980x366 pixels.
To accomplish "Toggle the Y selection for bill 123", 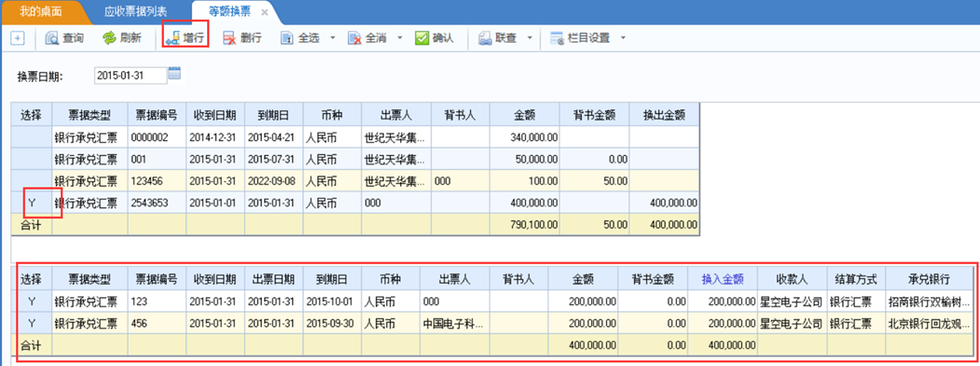I will 32,302.
